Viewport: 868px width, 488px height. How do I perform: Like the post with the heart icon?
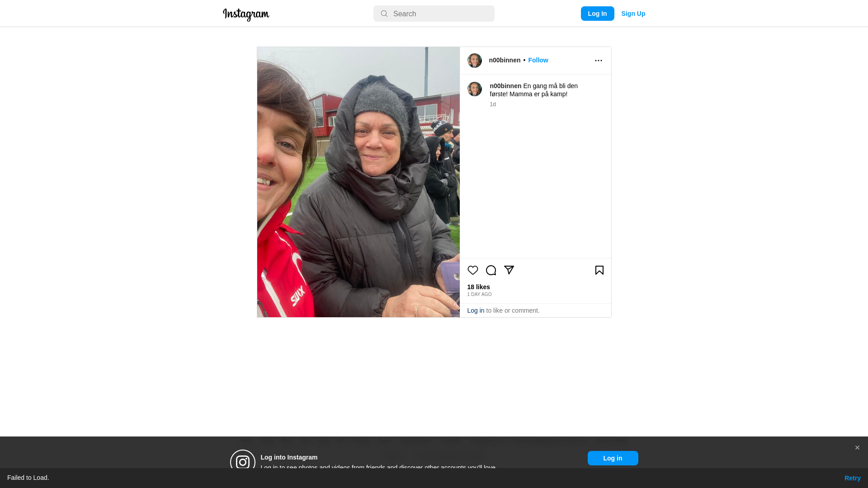[472, 270]
